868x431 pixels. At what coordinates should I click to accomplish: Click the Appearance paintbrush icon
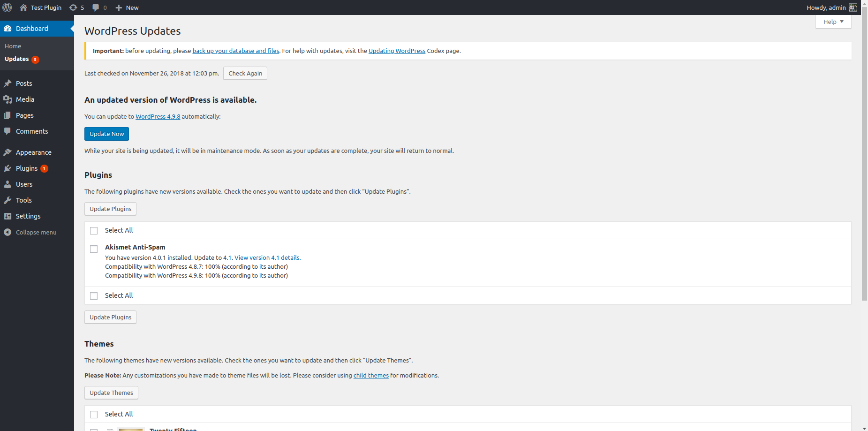click(8, 152)
